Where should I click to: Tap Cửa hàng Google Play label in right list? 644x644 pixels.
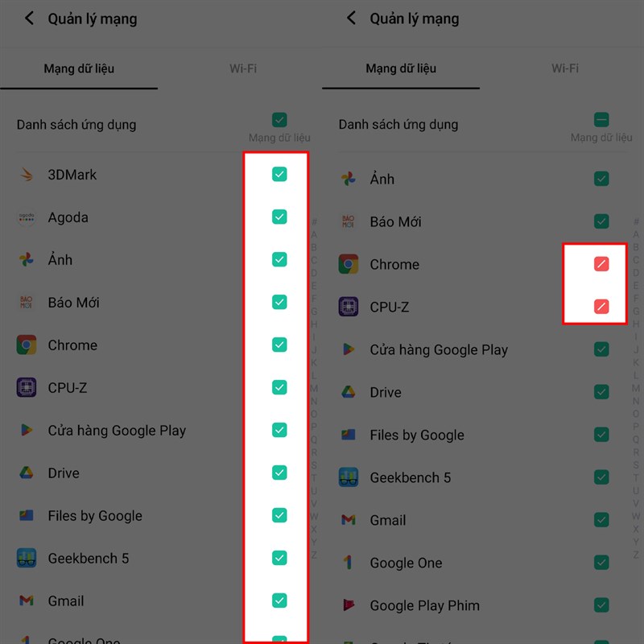(x=439, y=349)
